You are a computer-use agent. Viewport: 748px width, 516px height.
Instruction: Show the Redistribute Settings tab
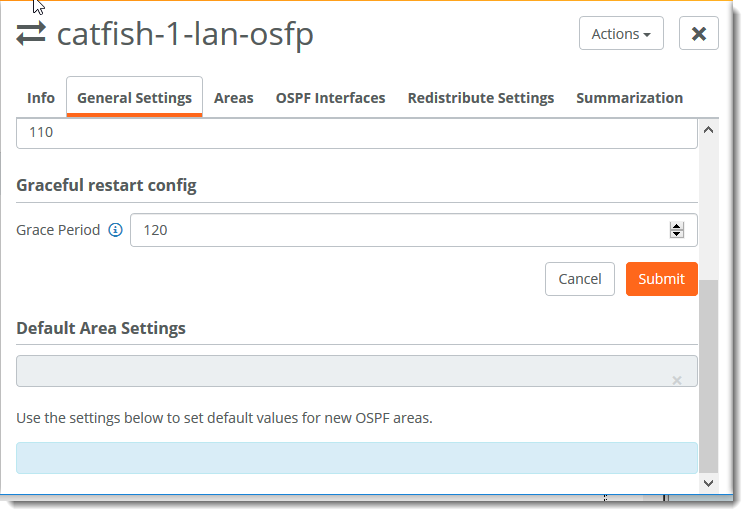click(481, 98)
